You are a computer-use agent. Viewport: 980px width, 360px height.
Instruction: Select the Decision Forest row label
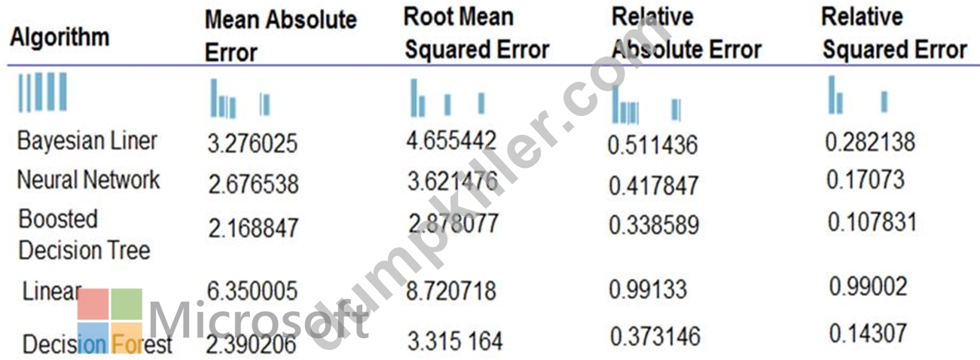[x=97, y=344]
